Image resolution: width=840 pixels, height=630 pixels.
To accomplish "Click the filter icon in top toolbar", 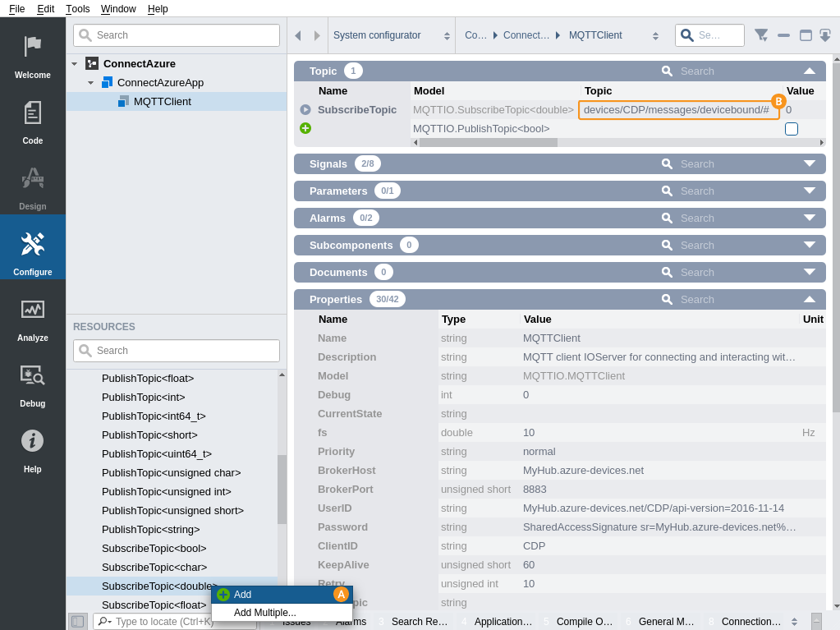I will pos(760,35).
